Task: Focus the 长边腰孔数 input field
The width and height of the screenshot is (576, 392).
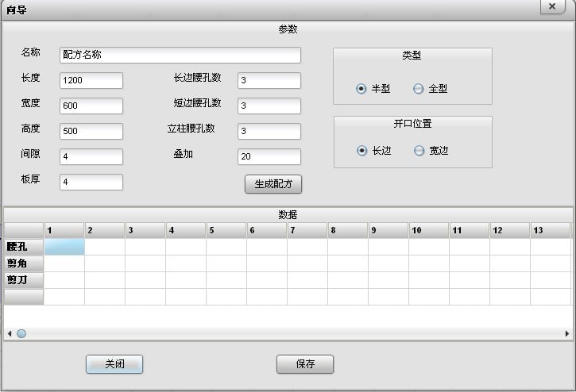Action: click(269, 80)
